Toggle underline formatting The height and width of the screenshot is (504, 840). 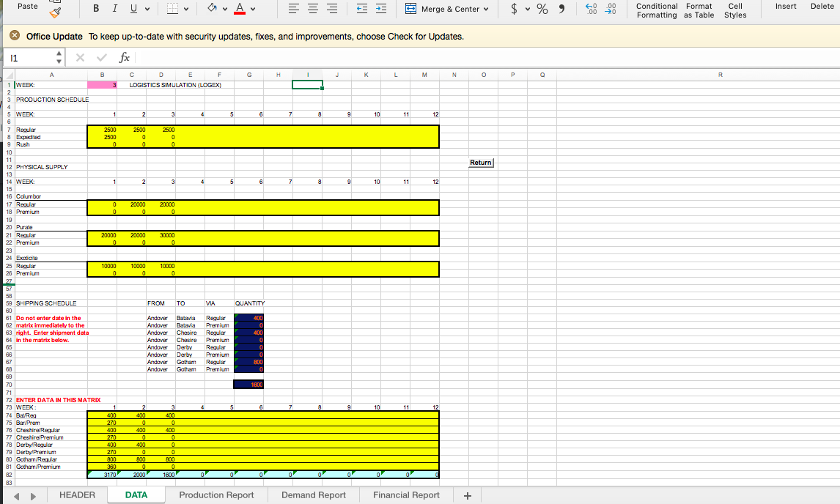tap(133, 9)
